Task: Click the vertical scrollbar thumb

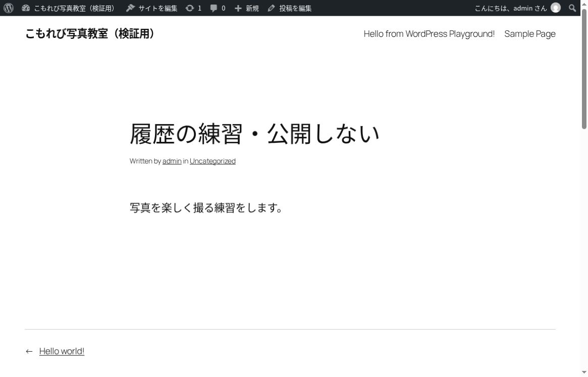Action: coord(584,69)
